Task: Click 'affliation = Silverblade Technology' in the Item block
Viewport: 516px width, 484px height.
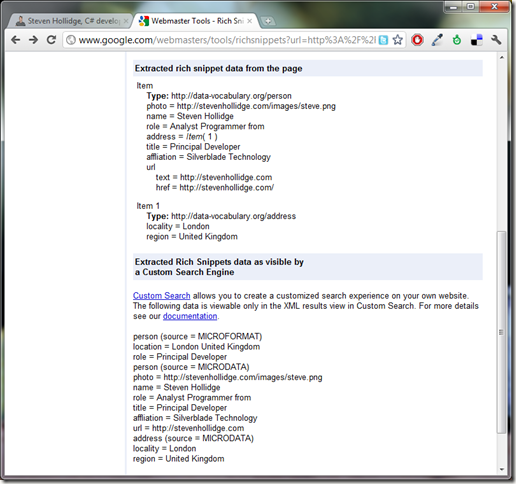Action: pyautogui.click(x=209, y=157)
